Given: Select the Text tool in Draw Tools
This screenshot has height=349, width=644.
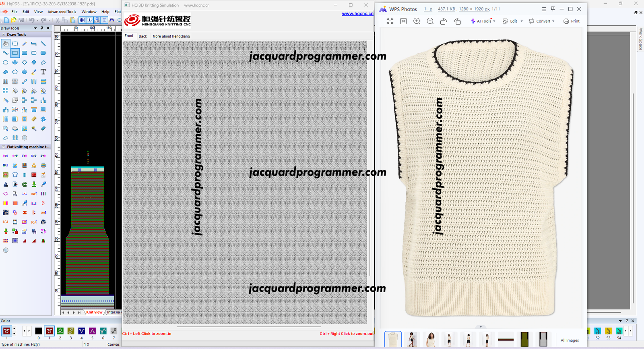Looking at the screenshot, I should [43, 72].
